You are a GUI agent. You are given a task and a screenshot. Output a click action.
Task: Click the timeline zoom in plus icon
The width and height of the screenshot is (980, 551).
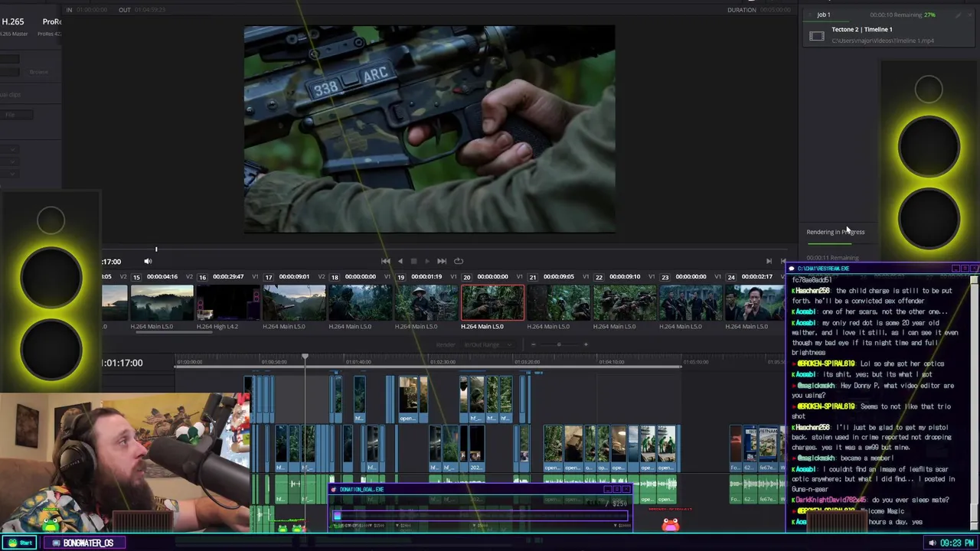[586, 345]
